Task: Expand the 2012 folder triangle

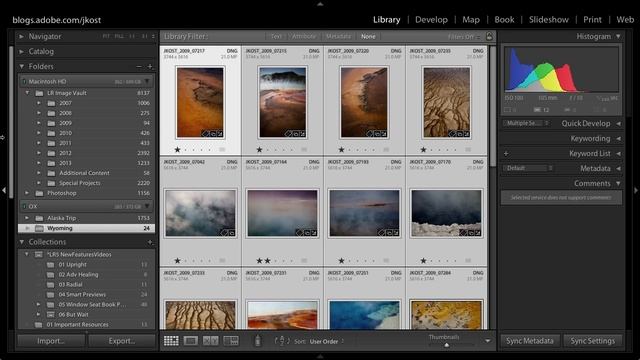Action: (39, 153)
